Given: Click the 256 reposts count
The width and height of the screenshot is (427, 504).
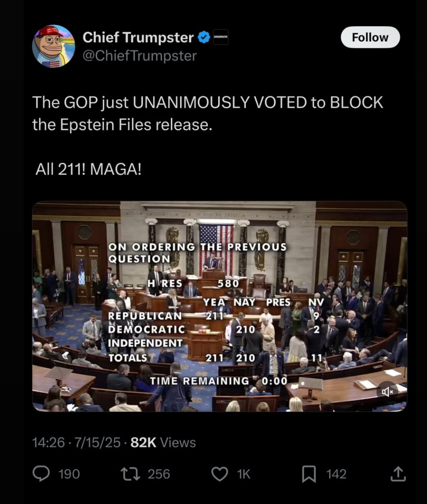Looking at the screenshot, I should click(159, 474).
